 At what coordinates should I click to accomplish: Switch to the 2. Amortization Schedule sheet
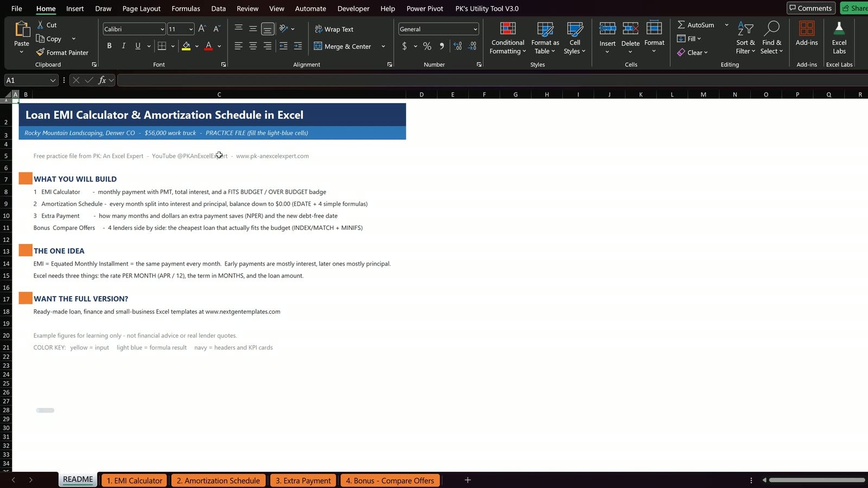[x=218, y=480]
